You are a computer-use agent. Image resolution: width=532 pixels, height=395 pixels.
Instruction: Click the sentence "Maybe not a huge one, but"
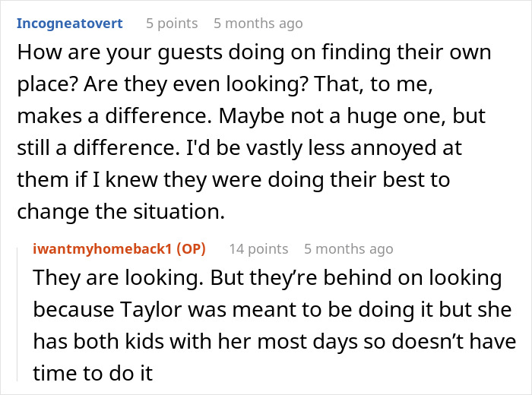[x=352, y=117]
